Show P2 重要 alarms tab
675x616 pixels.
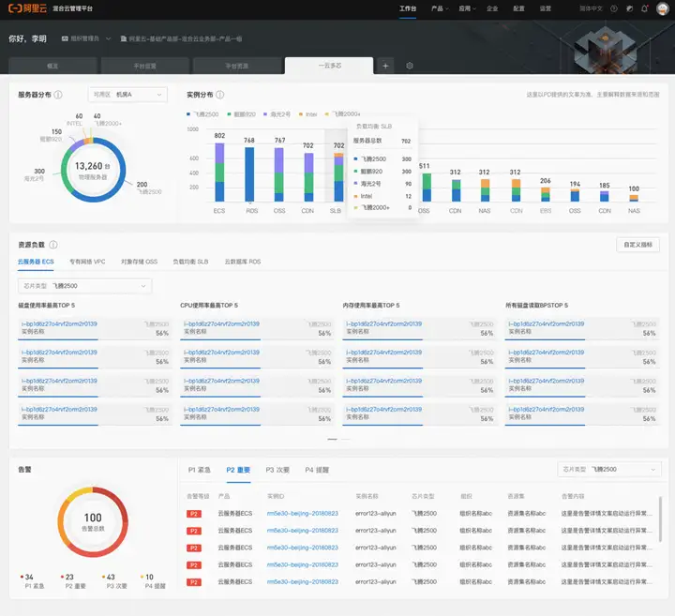(x=238, y=470)
